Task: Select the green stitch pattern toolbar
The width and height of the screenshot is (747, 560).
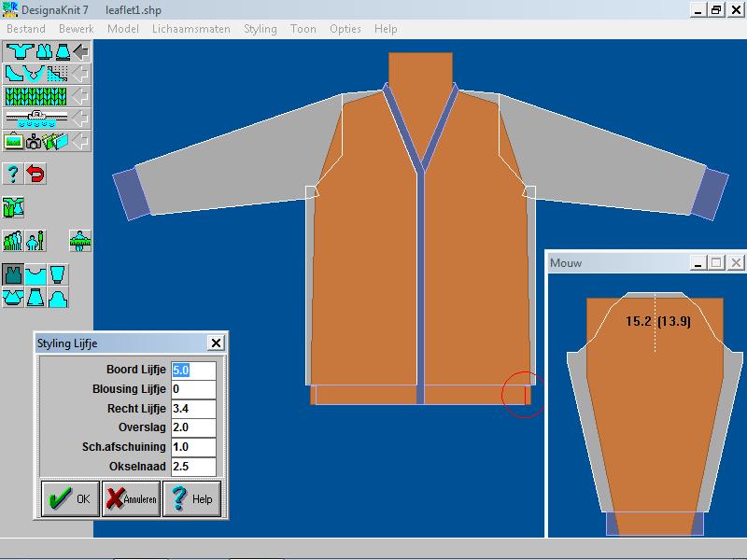Action: [37, 96]
